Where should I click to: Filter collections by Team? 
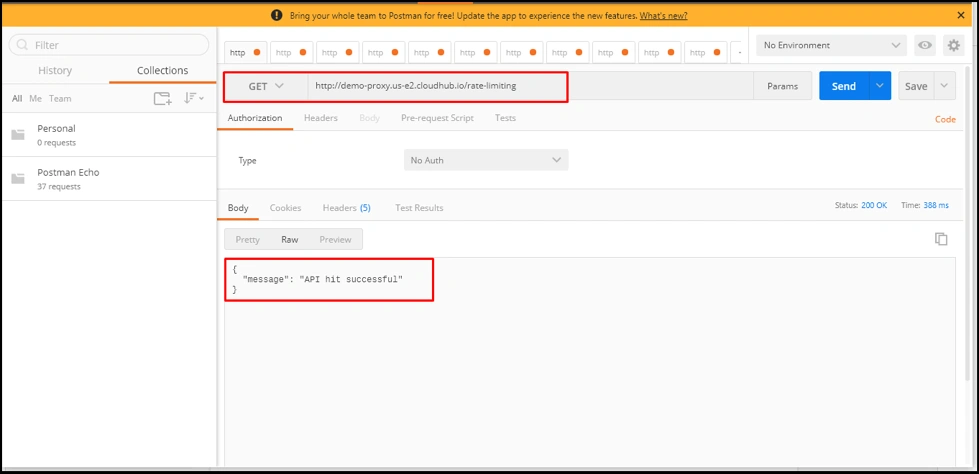(60, 99)
